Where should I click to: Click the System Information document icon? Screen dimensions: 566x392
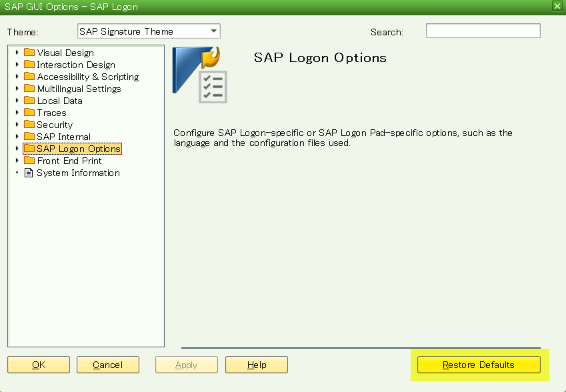pos(29,173)
